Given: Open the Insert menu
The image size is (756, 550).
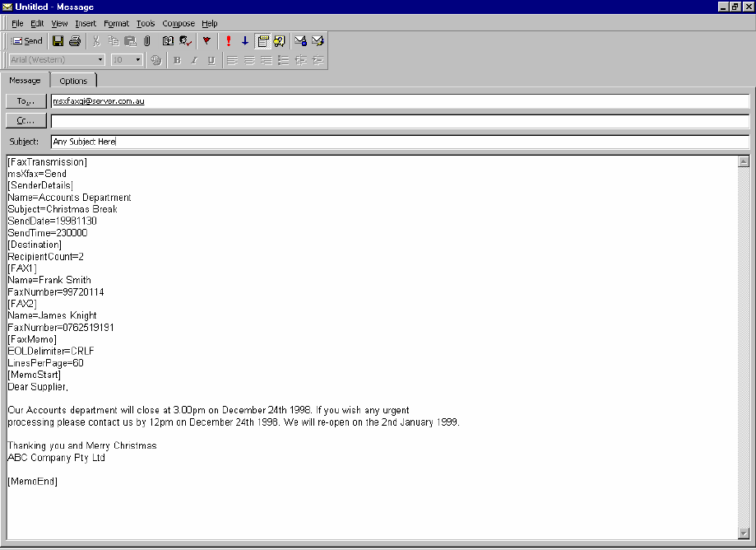Looking at the screenshot, I should (86, 23).
